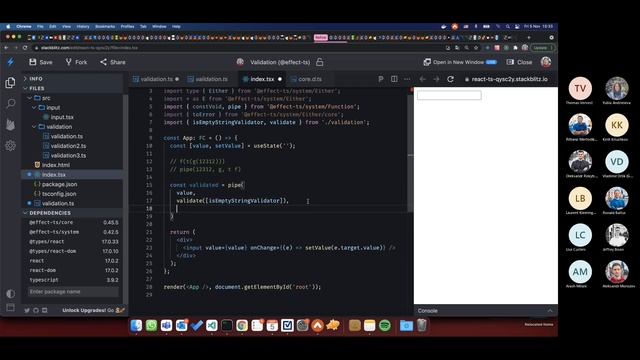
Task: Open the Settings gear in StackBlitz sidebar
Action: pos(11,145)
